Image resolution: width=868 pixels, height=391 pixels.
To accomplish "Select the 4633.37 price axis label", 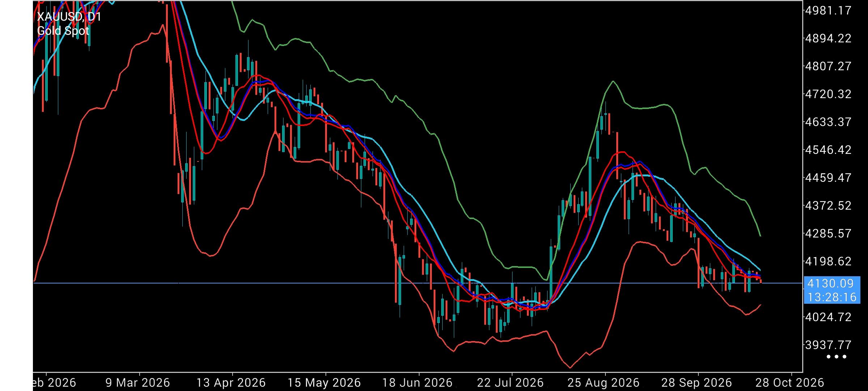I will point(828,122).
